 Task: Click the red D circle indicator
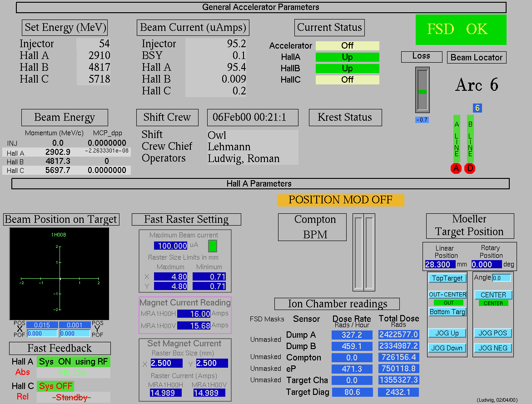[x=470, y=168]
